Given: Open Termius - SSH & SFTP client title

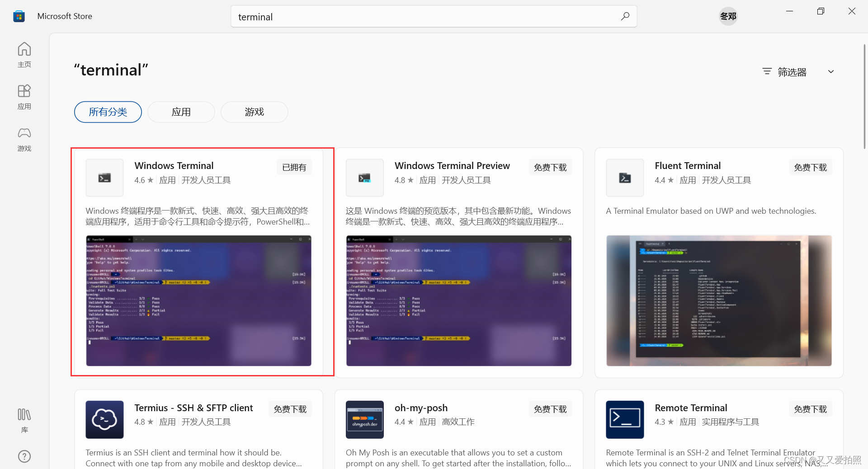Looking at the screenshot, I should click(x=193, y=408).
